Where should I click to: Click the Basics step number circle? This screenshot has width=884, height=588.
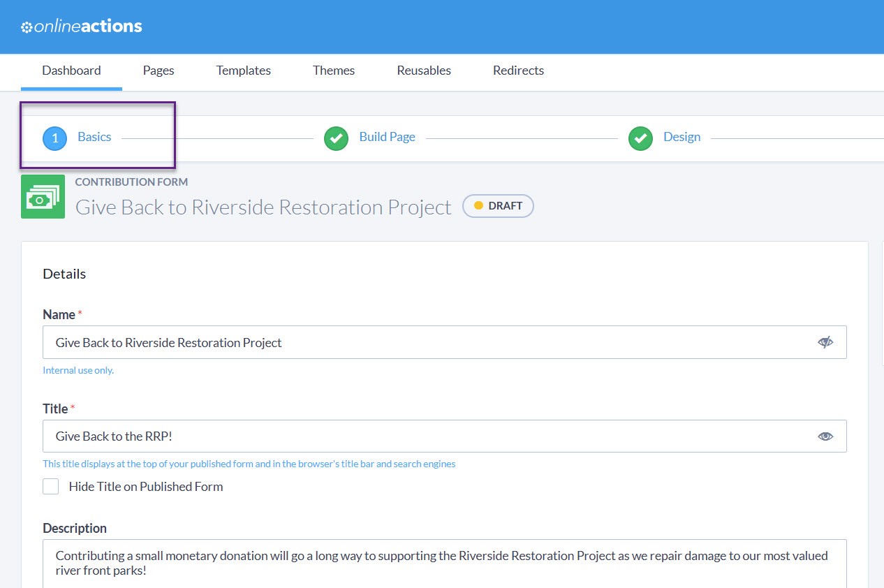click(x=55, y=138)
